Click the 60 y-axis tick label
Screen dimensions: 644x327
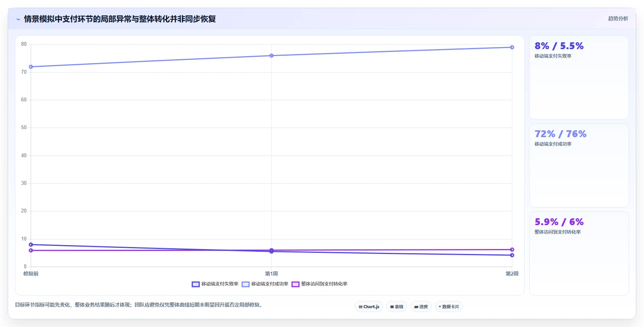click(x=24, y=100)
